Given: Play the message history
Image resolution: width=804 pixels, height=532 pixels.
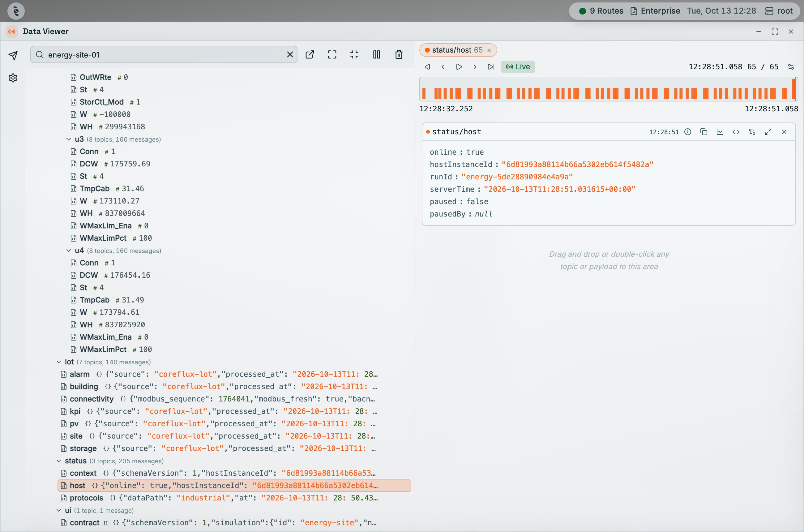Looking at the screenshot, I should 459,67.
